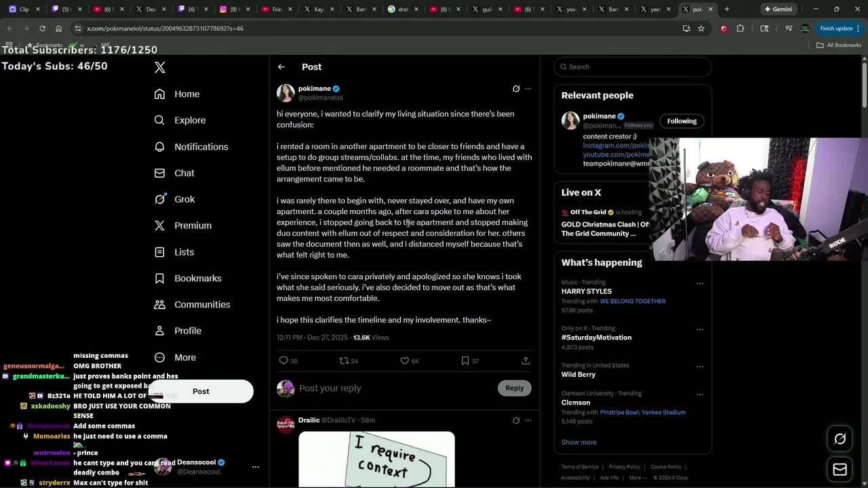
Task: Open Premium in the sidebar
Action: (x=183, y=226)
